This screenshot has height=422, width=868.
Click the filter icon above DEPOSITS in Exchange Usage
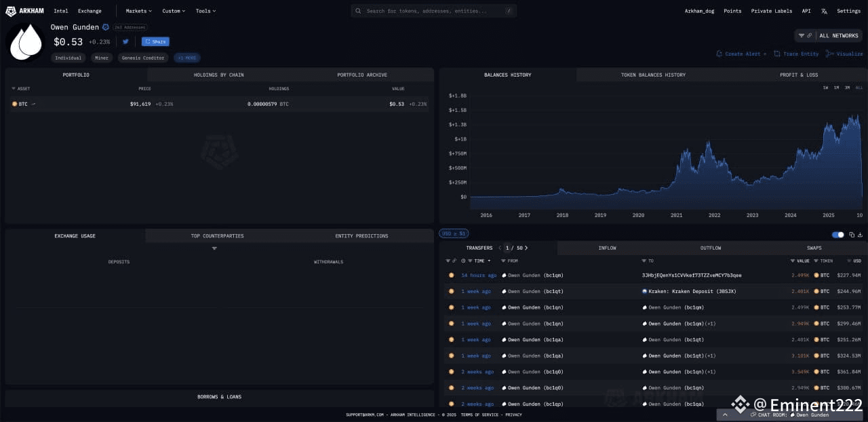click(x=214, y=248)
